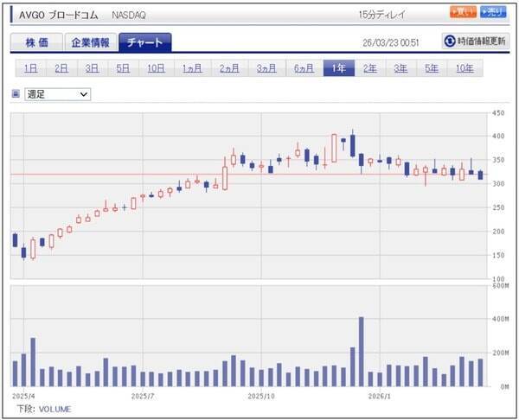
Task: Choose the 1ヵ月 period
Action: [192, 68]
